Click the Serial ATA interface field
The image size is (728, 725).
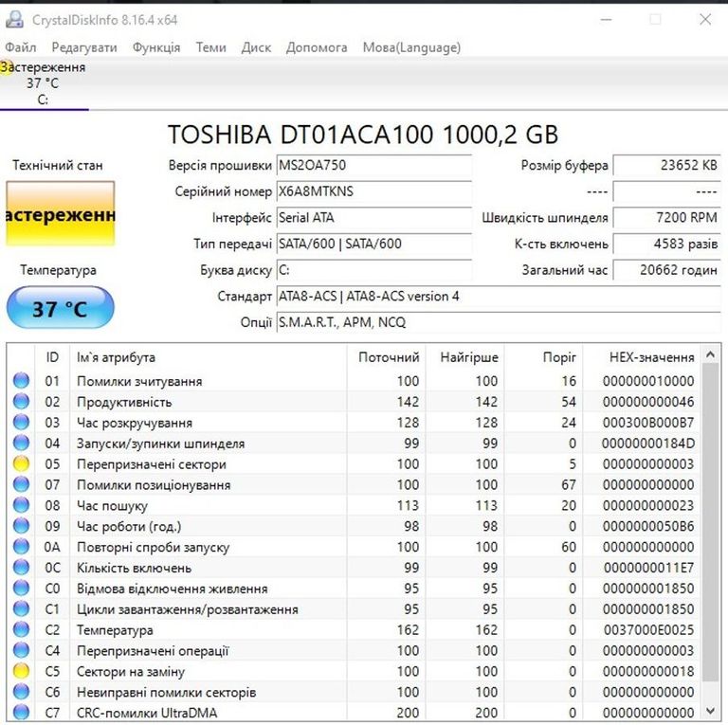(x=374, y=218)
